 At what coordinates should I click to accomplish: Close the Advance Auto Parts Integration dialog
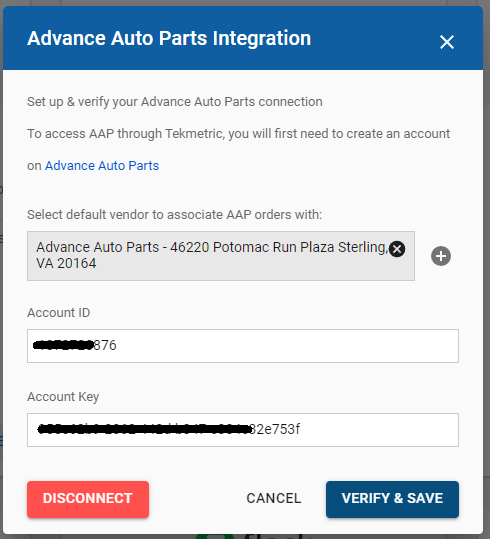[x=447, y=42]
